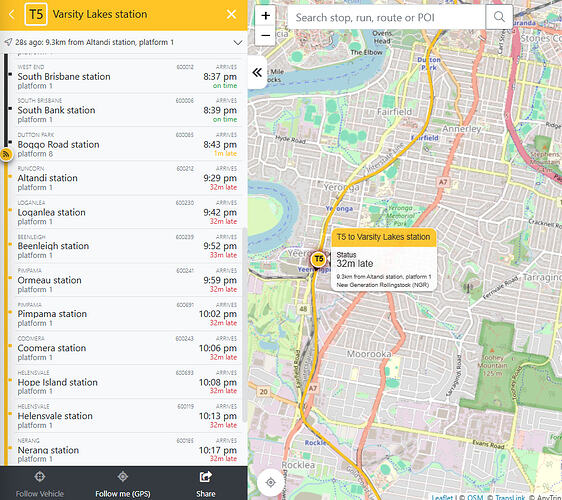Click the 10:17 pm arrival time
The image size is (562, 500).
pos(218,450)
